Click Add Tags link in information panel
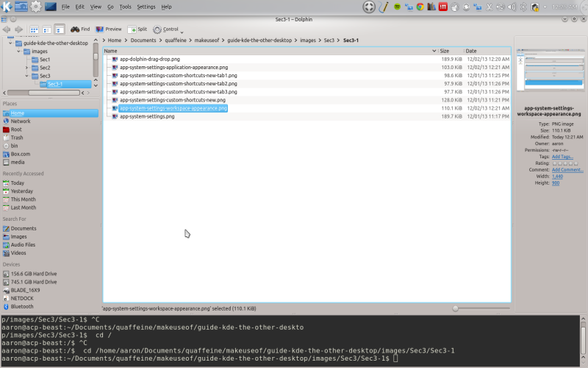Viewport: 588px width, 368px height. (562, 157)
